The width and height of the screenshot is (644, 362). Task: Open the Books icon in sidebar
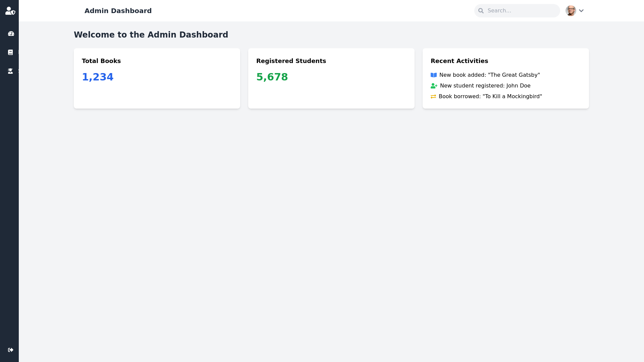pos(10,52)
